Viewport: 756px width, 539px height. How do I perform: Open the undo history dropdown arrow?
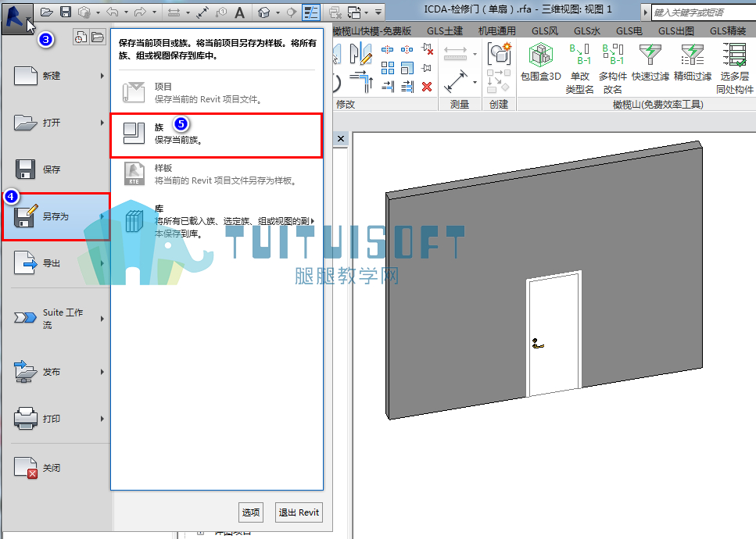point(127,12)
